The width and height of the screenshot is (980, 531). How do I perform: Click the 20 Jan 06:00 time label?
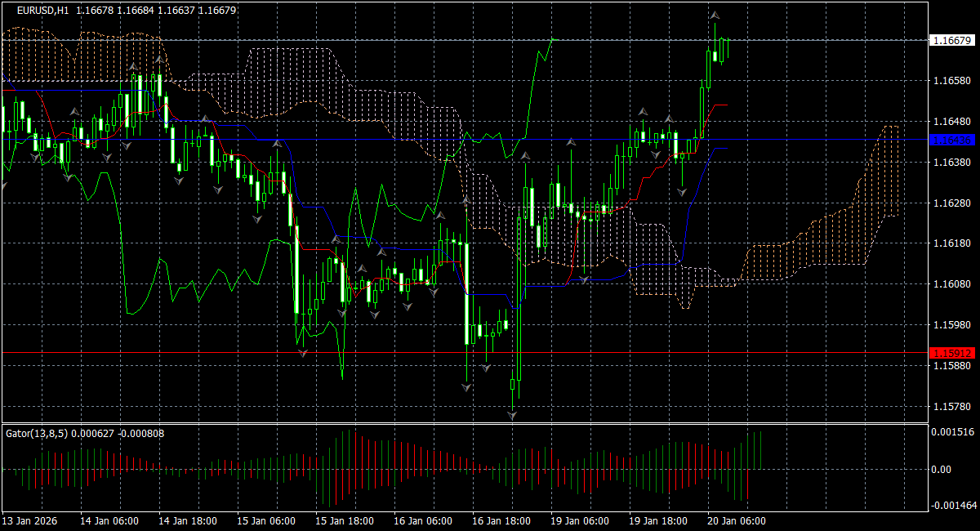(735, 521)
